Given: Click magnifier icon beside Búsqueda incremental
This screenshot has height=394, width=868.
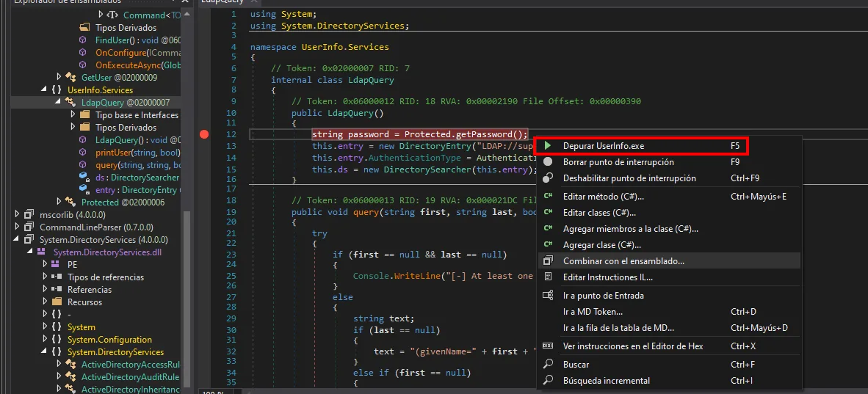Looking at the screenshot, I should (548, 381).
